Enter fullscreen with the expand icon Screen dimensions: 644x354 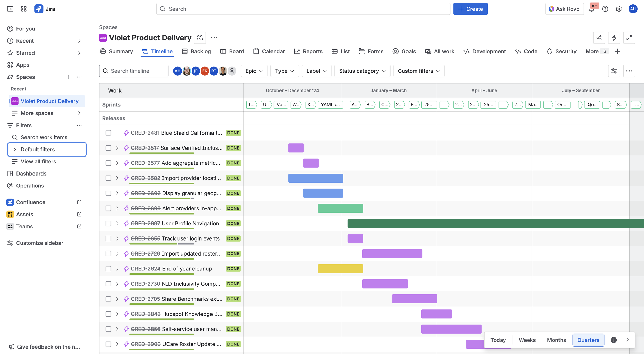(629, 38)
